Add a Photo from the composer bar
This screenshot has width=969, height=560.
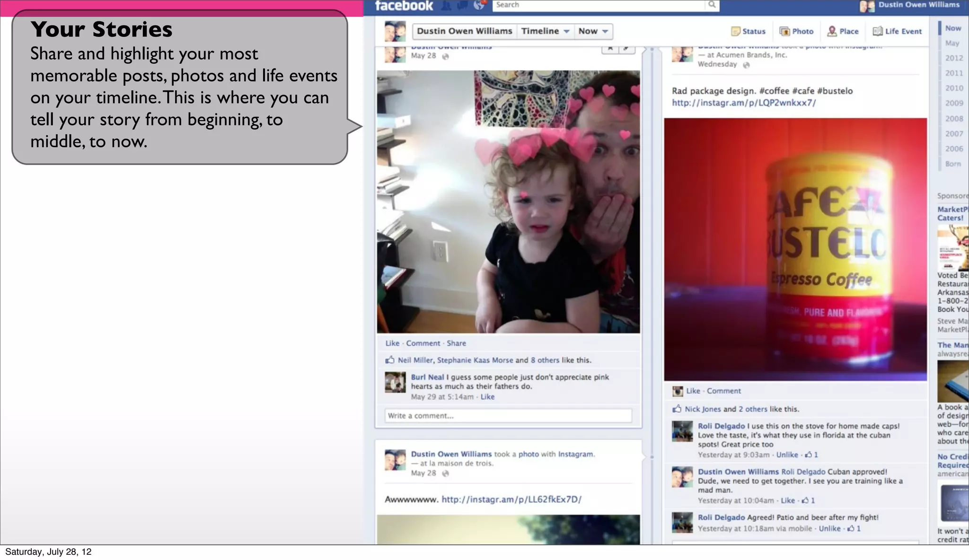[797, 31]
